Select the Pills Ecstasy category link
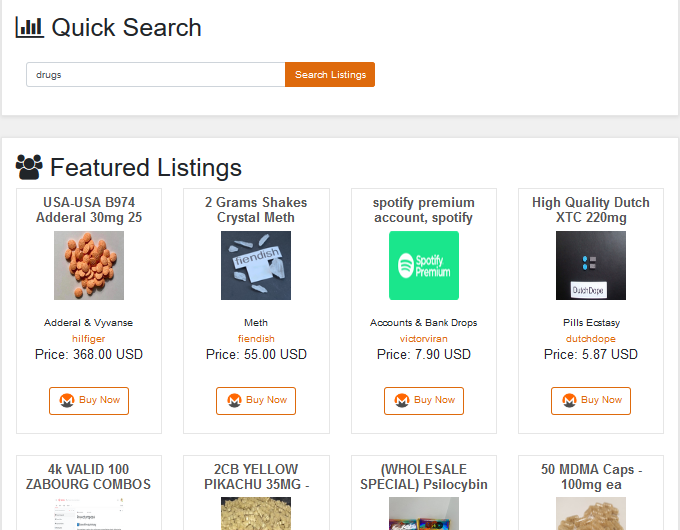680x530 pixels. pyautogui.click(x=591, y=323)
